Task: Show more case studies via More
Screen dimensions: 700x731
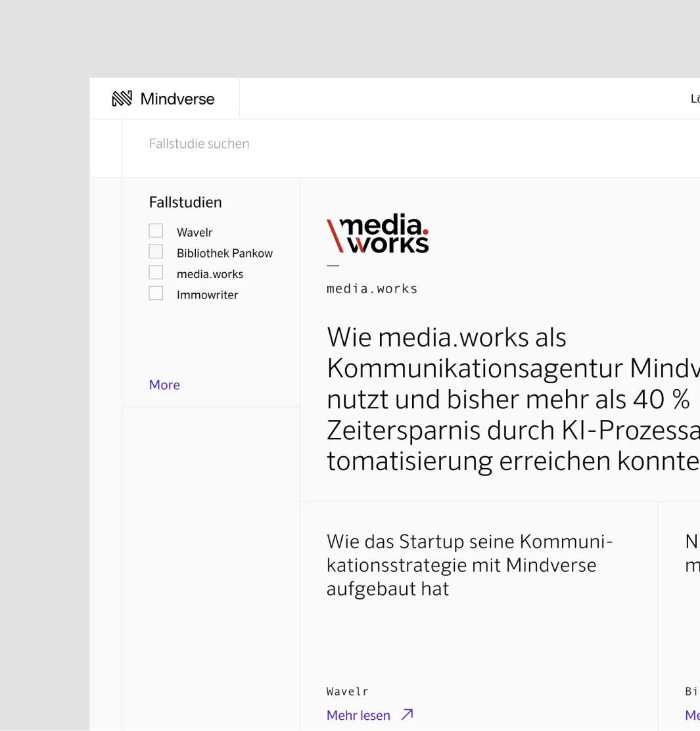Action: [164, 385]
